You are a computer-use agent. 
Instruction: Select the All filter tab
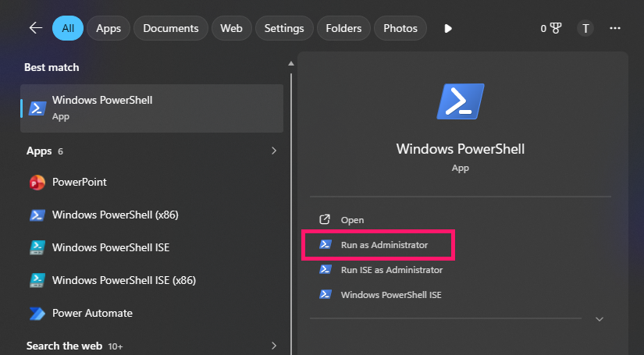[x=68, y=28]
